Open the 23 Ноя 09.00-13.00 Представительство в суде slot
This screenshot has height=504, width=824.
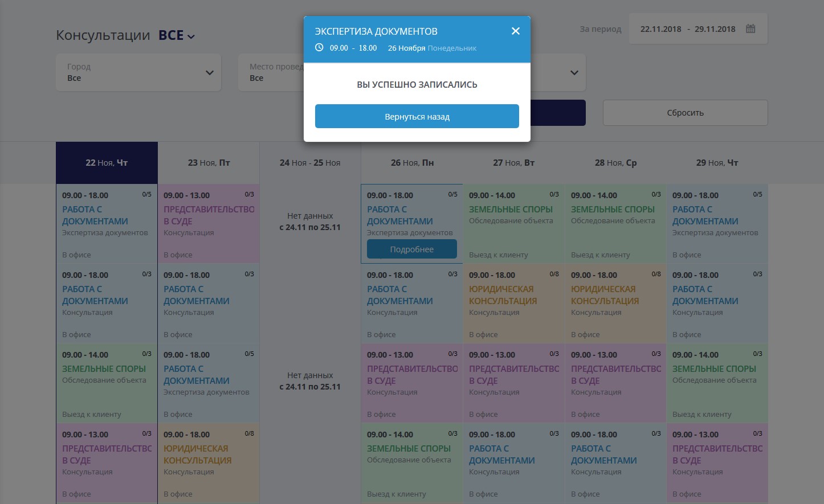point(209,224)
